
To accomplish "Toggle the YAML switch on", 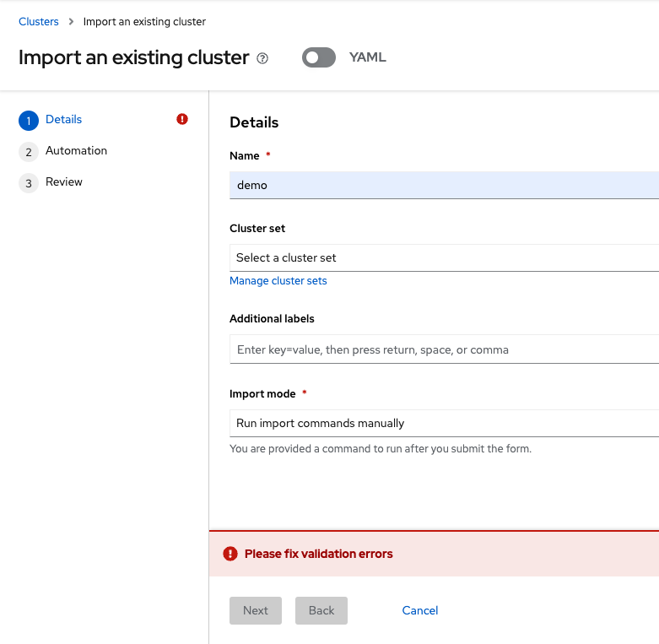I will (x=319, y=57).
